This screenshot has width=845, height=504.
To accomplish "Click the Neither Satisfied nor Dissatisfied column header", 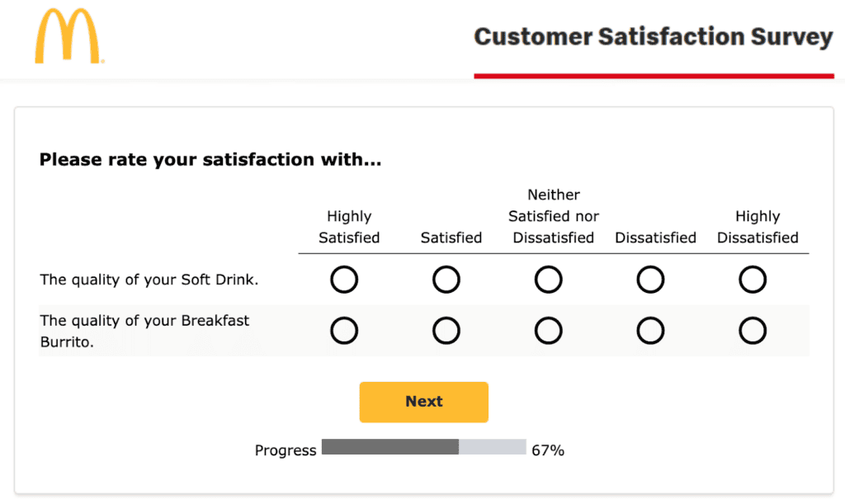I will tap(554, 216).
